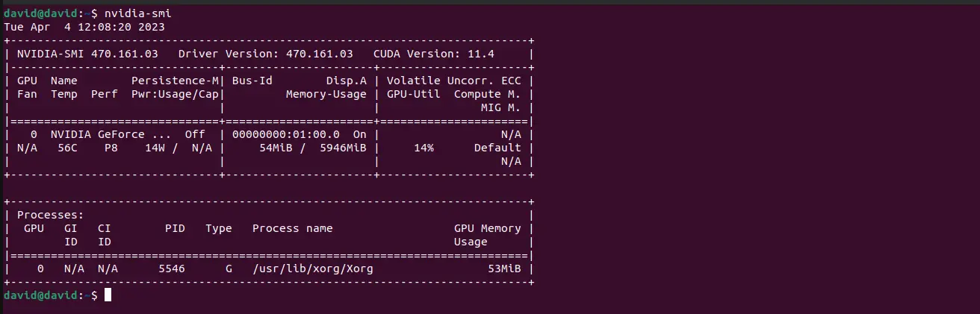Click the Memory-Usage column header
Screen dimensions: 980x314
[x=326, y=94]
